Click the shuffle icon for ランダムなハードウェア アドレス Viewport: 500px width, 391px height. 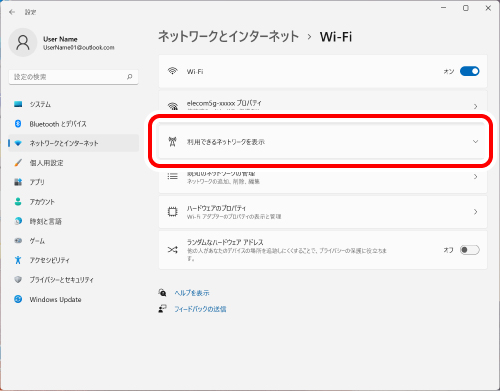(x=172, y=250)
